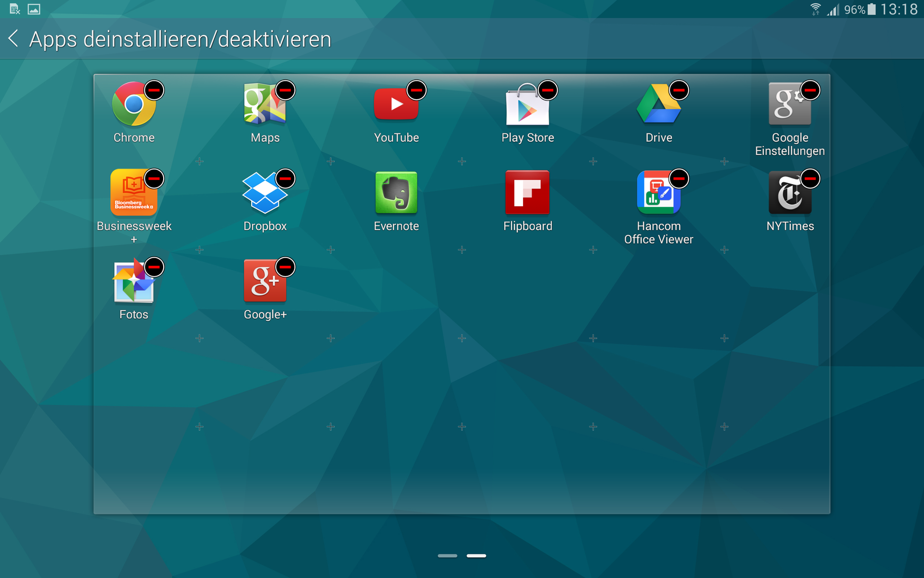The height and width of the screenshot is (578, 924).
Task: Switch to the first app page indicator
Action: (x=448, y=556)
